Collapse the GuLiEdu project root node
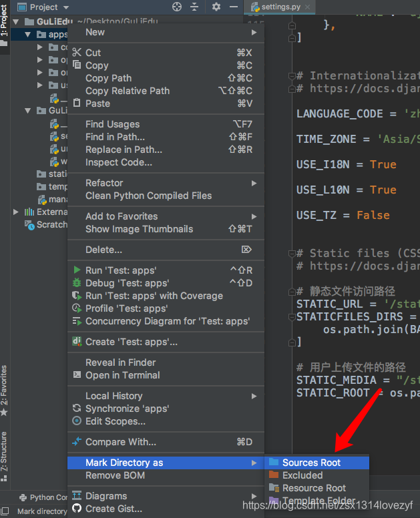The height and width of the screenshot is (518, 420). pos(15,22)
